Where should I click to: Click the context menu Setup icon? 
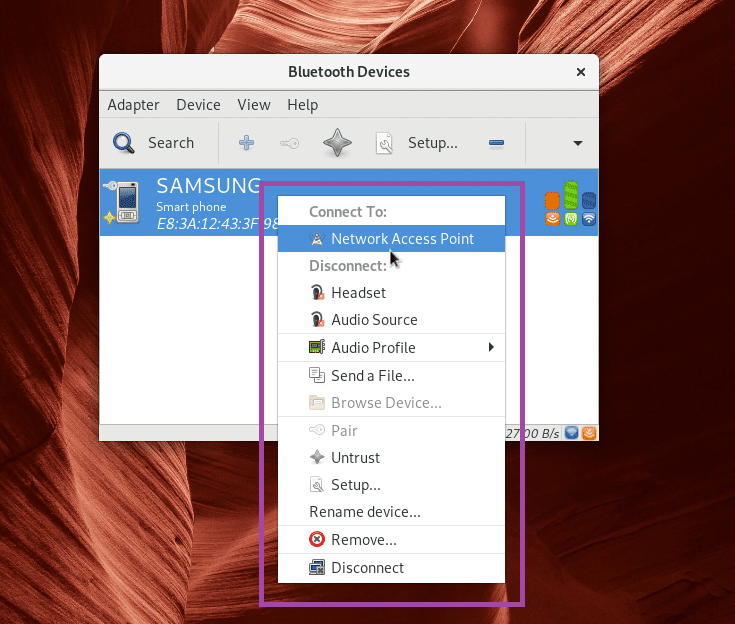click(317, 484)
